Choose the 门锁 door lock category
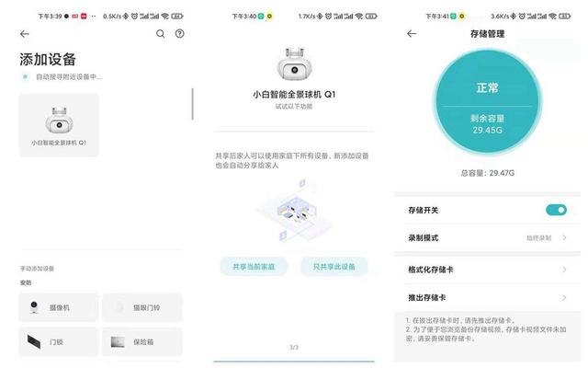Image resolution: width=588 pixels, height=368 pixels. (59, 341)
